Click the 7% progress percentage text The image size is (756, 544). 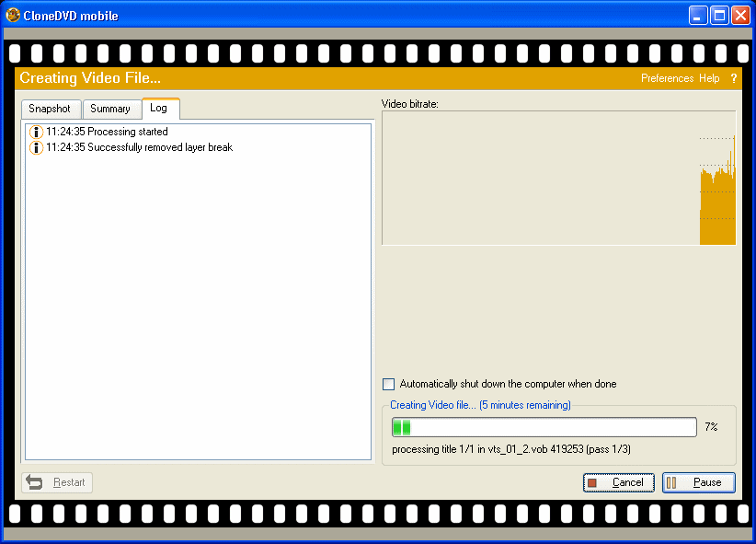click(x=711, y=427)
